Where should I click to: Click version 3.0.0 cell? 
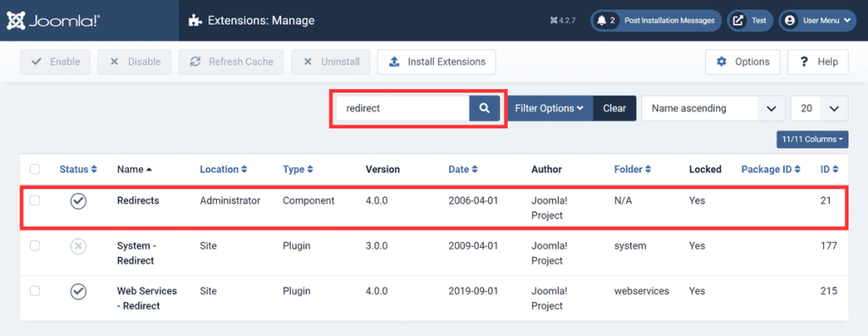pyautogui.click(x=376, y=245)
